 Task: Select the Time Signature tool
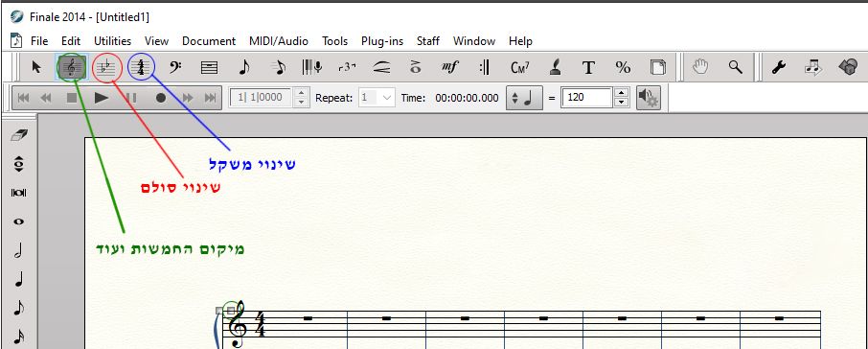(x=141, y=67)
